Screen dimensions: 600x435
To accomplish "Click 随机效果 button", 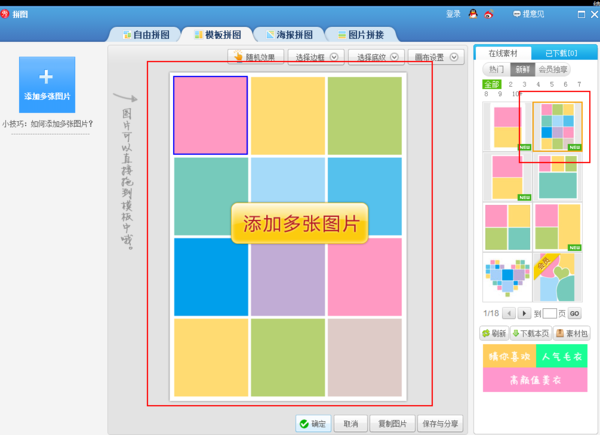I will [256, 57].
